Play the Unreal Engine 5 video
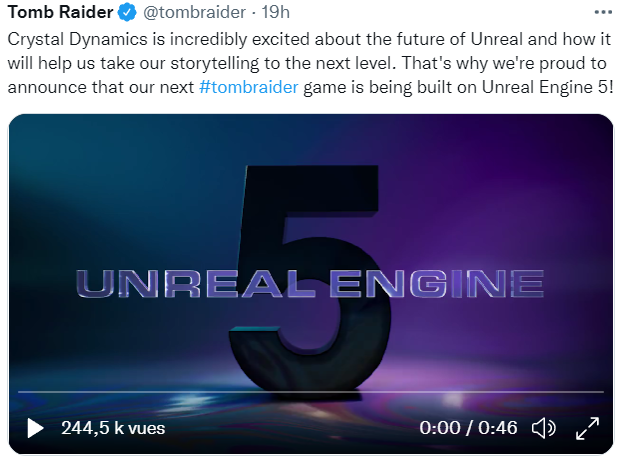624x465 pixels. [36, 428]
